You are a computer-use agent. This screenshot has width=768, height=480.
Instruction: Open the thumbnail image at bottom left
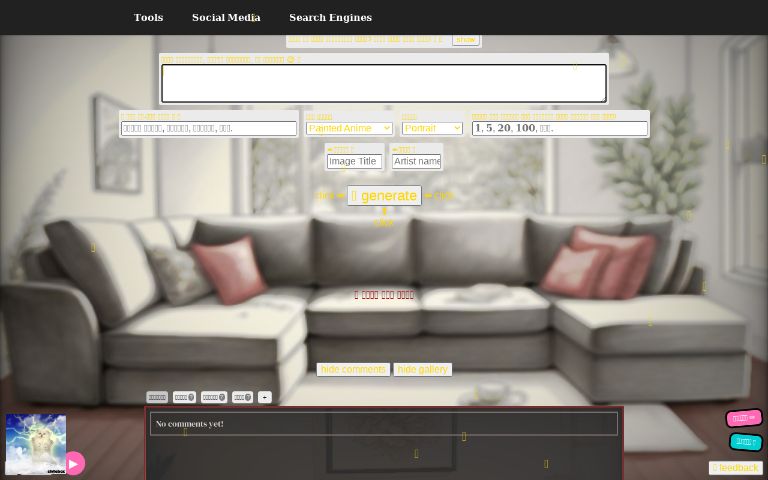click(x=36, y=444)
